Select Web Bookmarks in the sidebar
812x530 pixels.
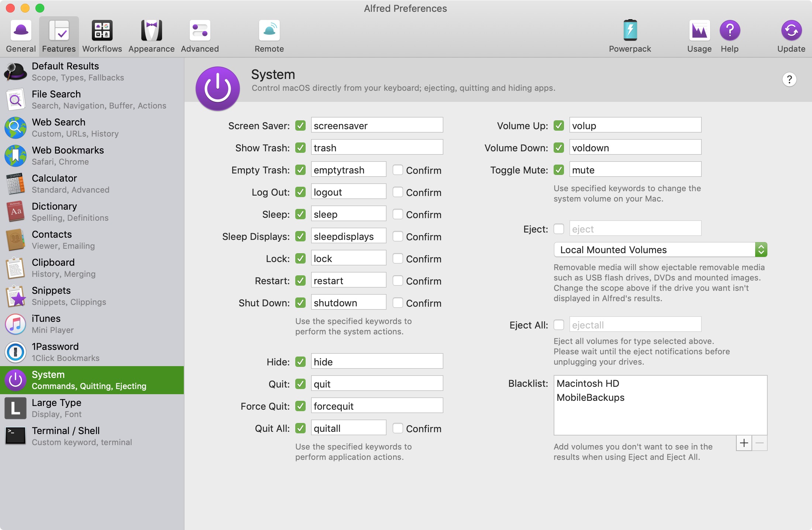(92, 156)
